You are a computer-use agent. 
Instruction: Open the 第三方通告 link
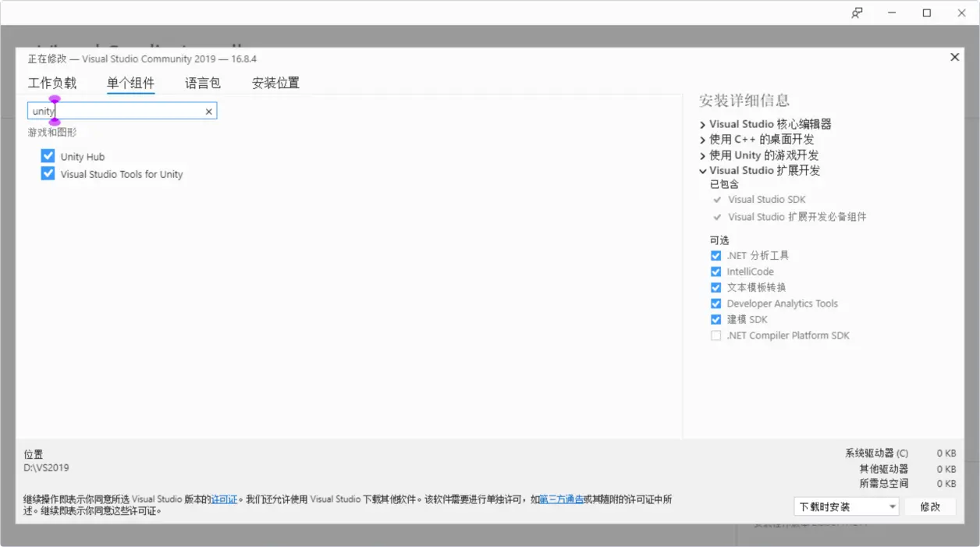click(x=561, y=499)
